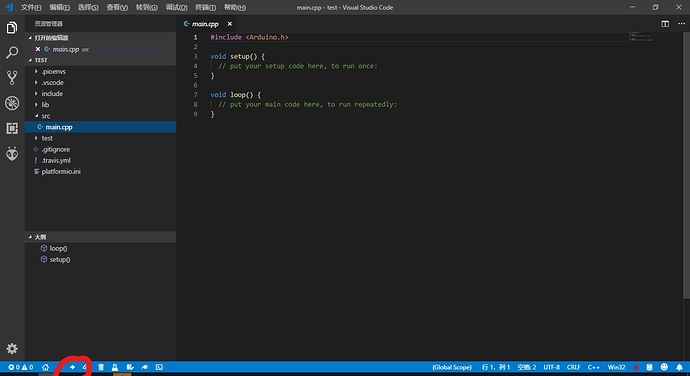Select main.cpp in the src folder
Screen dimensions: 690x376
pyautogui.click(x=100, y=127)
